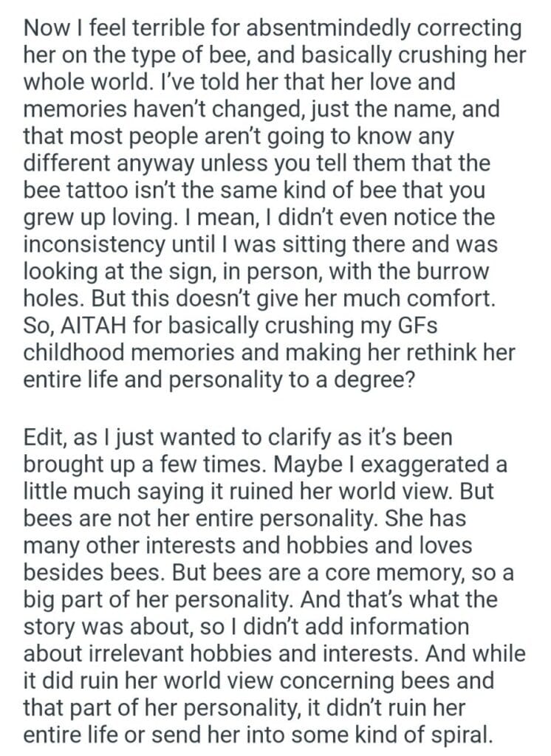Click the word "exaggerated"
551x756 pixels.
coord(405,464)
